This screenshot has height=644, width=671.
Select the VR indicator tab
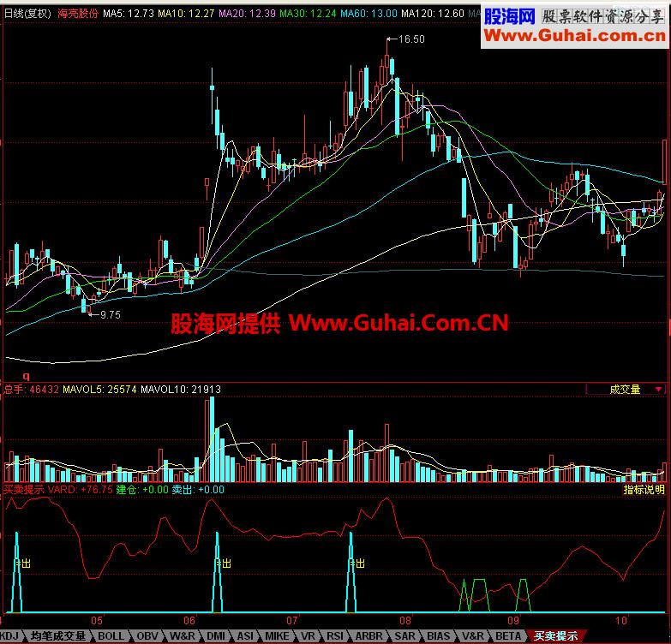pos(308,636)
